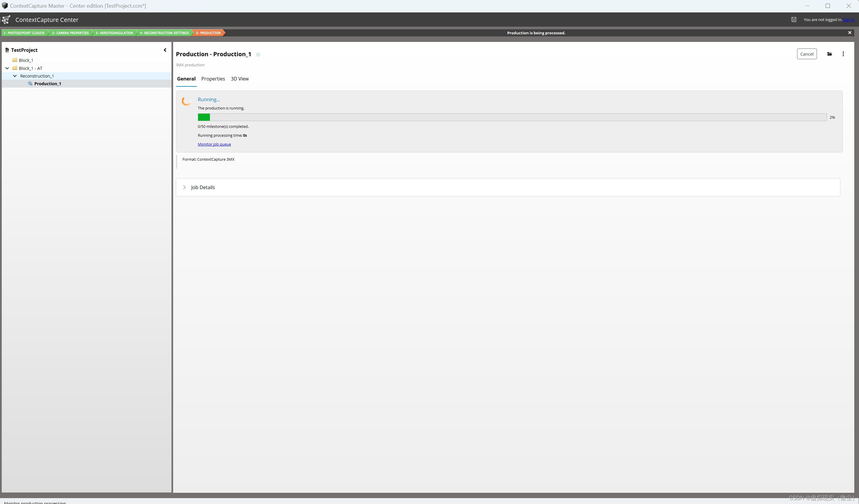Switch to the Properties tab
The width and height of the screenshot is (859, 504).
click(213, 79)
